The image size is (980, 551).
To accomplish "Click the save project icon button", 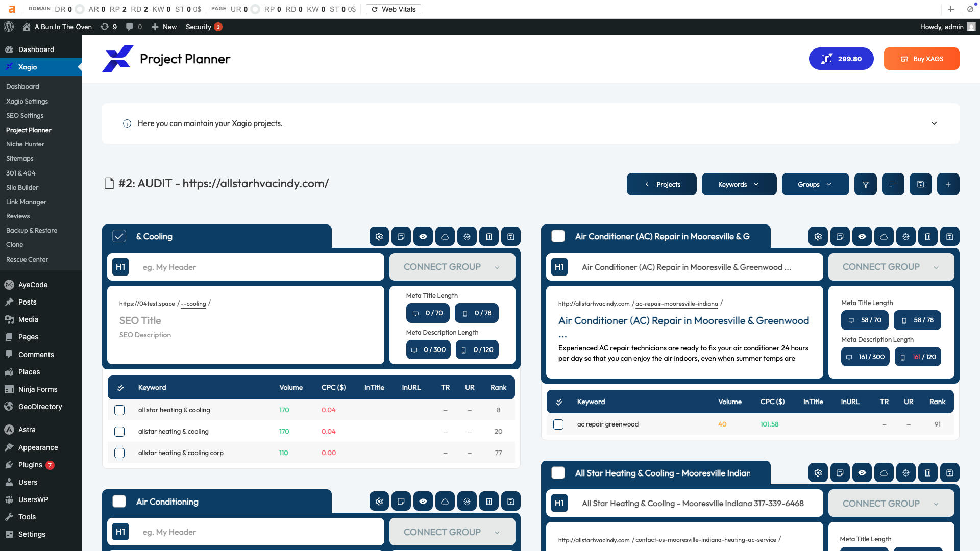I will 921,184.
